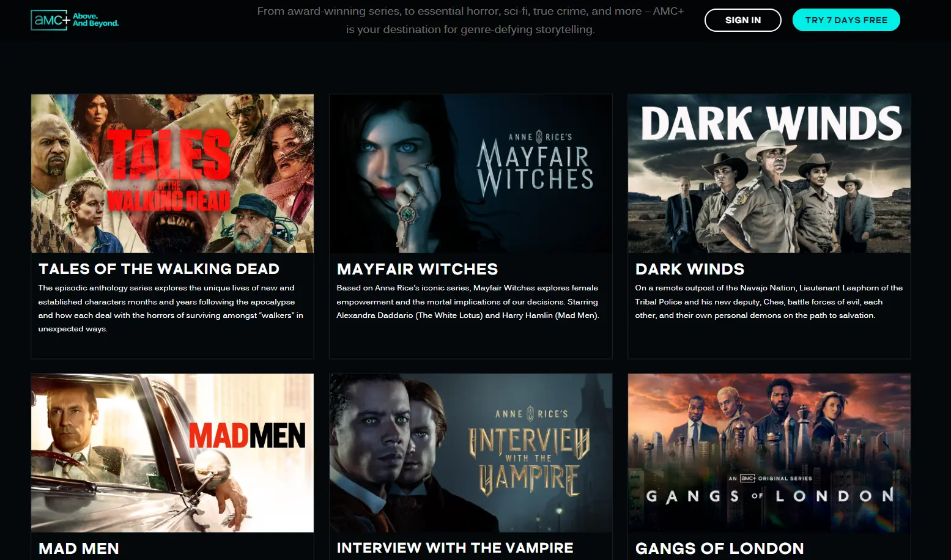Click the description starting 'Based on Anne Rice's'
This screenshot has height=560, width=951.
(468, 301)
